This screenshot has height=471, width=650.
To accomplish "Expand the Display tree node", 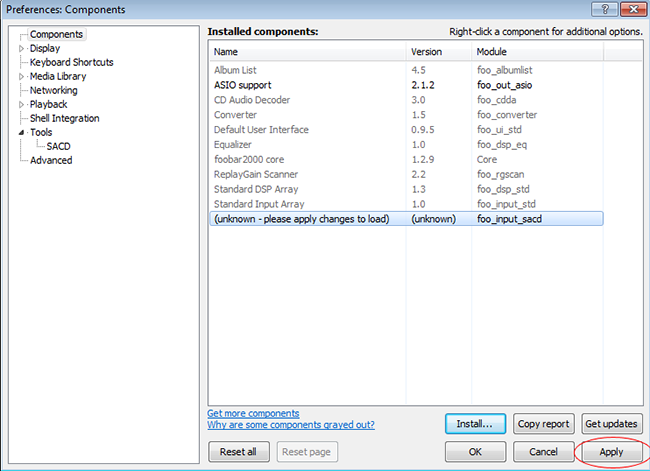I will coord(22,48).
